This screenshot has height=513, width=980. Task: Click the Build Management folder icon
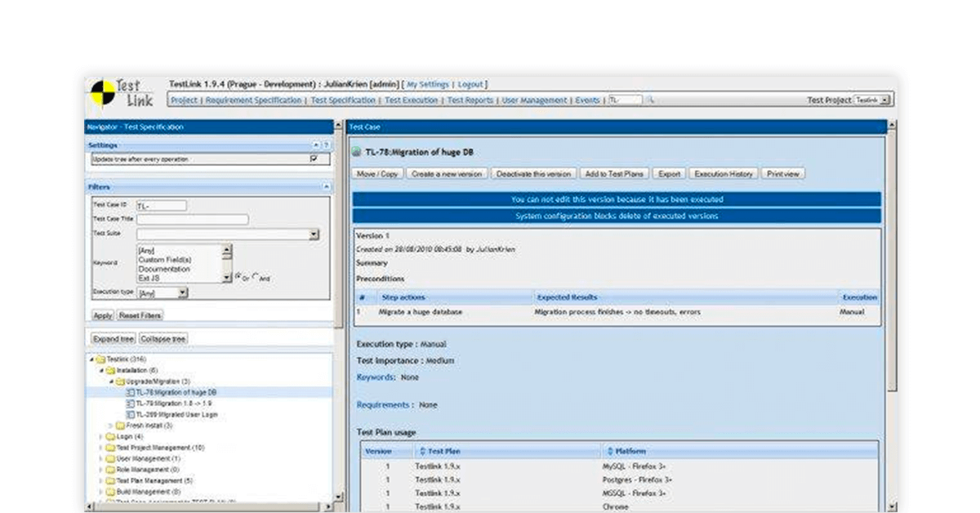point(110,493)
